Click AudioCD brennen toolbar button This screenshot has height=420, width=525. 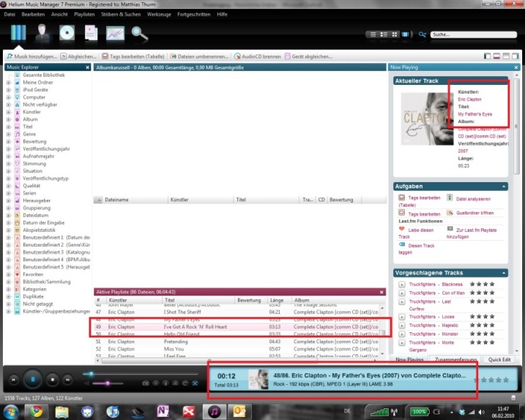click(258, 56)
